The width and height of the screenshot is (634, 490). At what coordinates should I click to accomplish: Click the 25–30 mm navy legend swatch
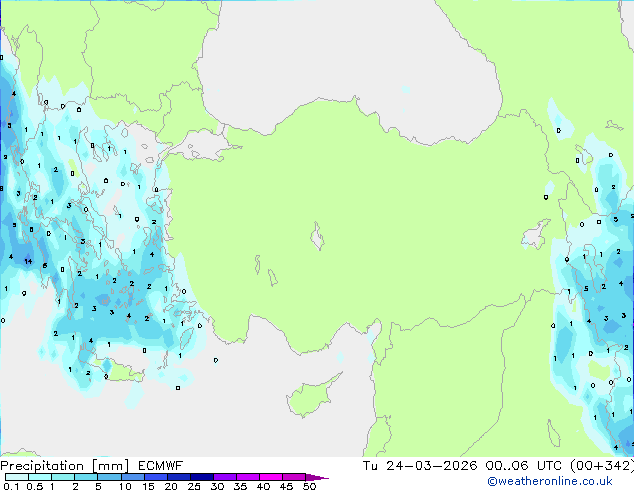pos(201,477)
